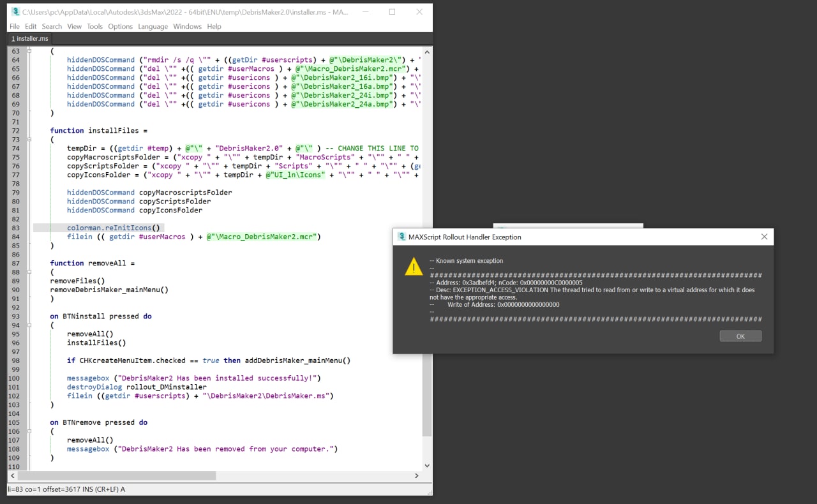
Task: Click the 'if CHKcreateMenuItem.checked' line
Action: (209, 360)
